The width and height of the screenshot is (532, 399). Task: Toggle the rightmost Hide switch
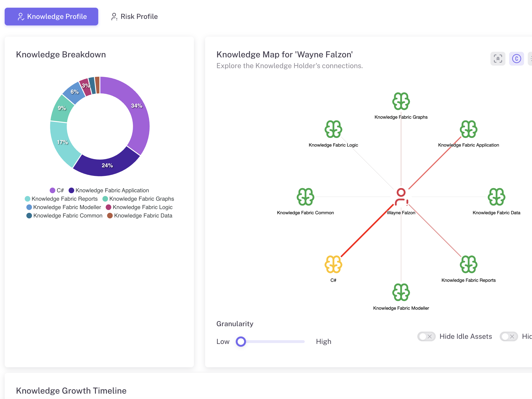(x=509, y=336)
